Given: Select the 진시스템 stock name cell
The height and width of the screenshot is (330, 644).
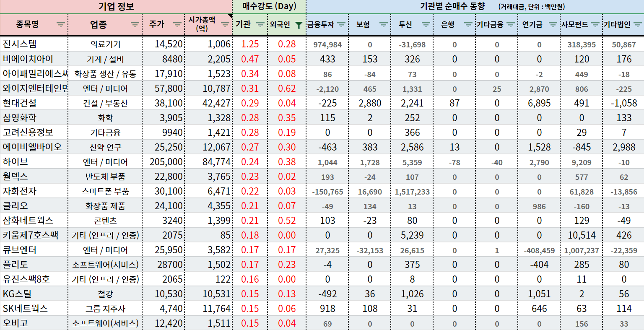Looking at the screenshot, I should 34,44.
